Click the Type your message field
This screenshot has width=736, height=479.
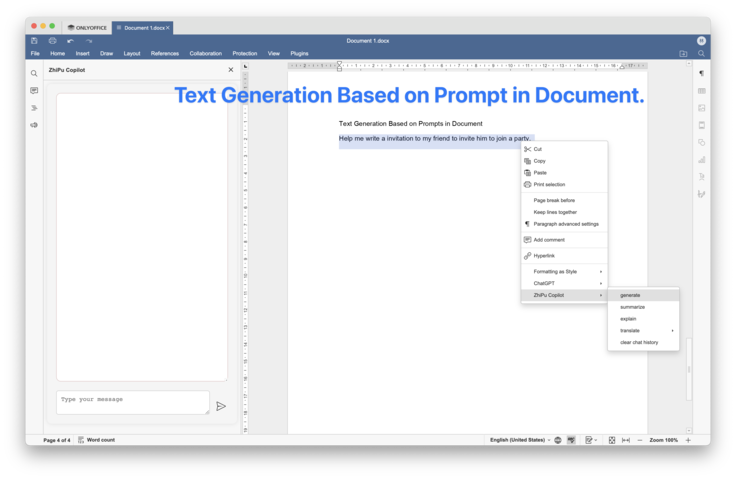coord(130,402)
